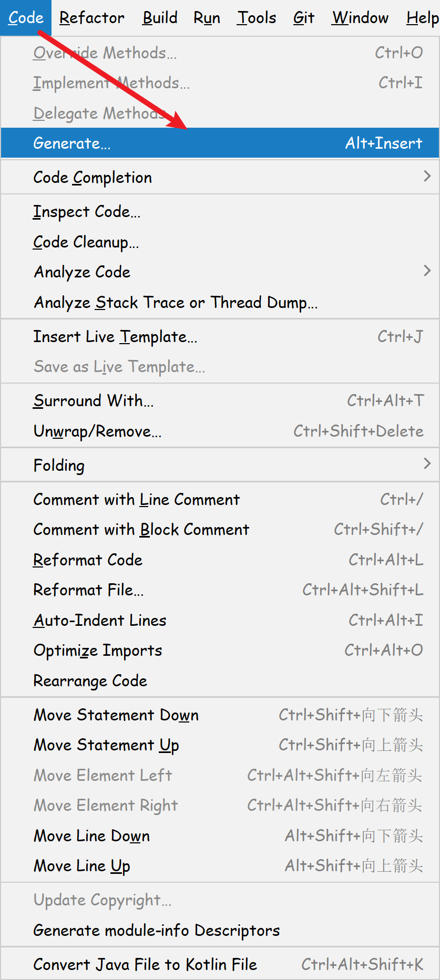The image size is (440, 980).
Task: Choose Reformat Code
Action: click(88, 560)
